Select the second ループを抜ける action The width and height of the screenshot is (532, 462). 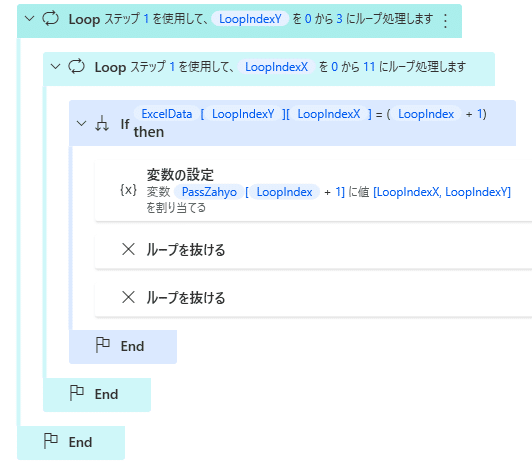click(313, 297)
